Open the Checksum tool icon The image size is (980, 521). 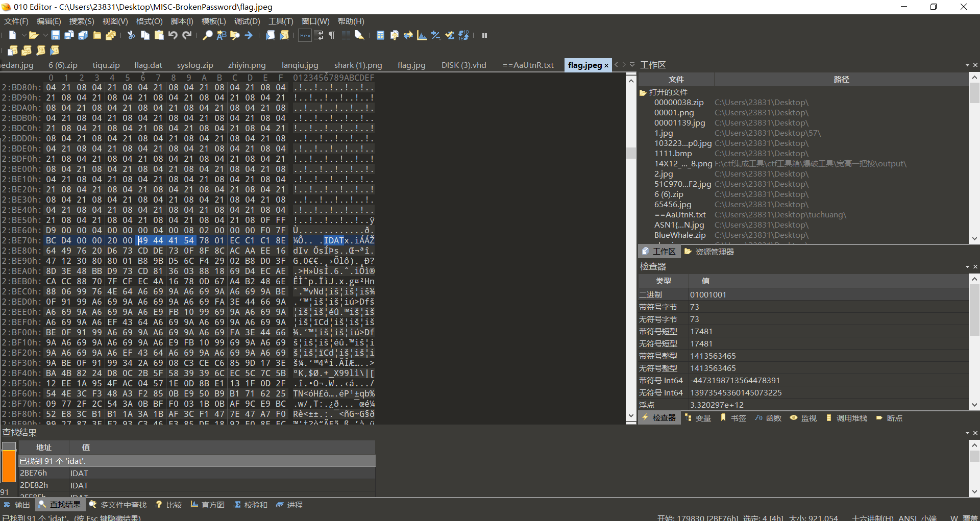450,35
